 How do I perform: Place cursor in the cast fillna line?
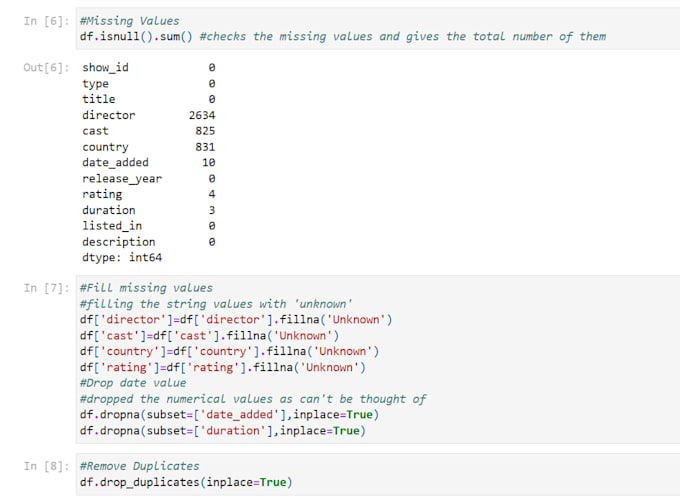(x=209, y=336)
